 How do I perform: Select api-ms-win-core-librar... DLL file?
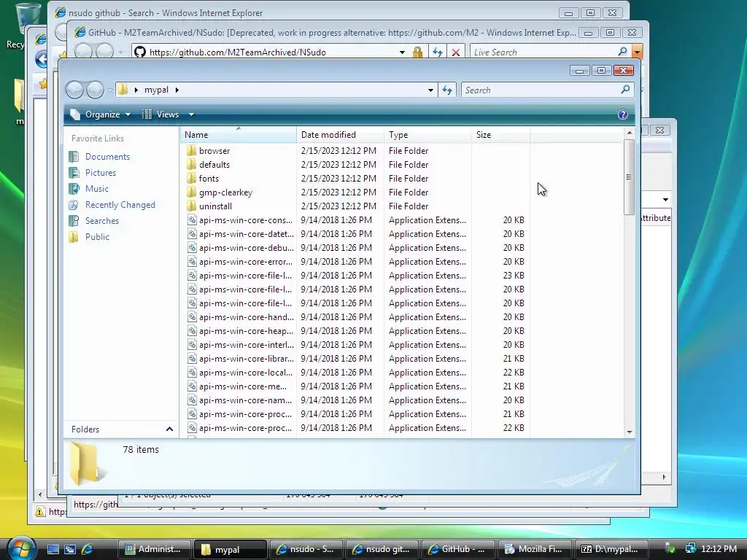click(246, 359)
